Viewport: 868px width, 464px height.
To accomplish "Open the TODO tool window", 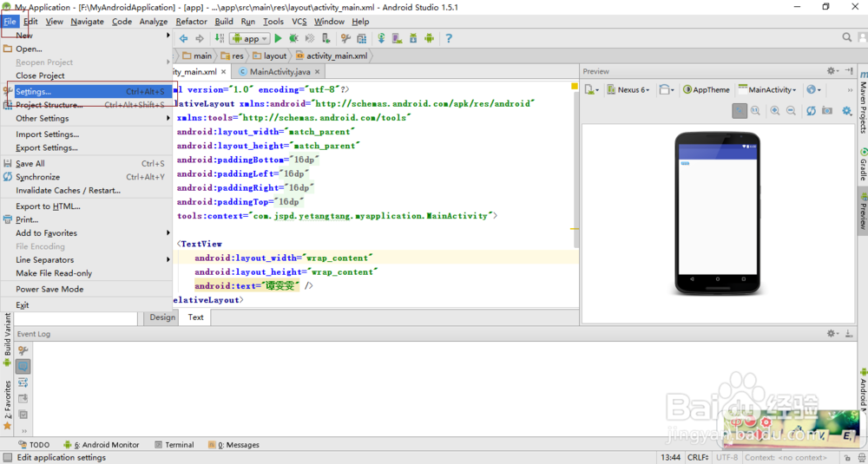I will (x=34, y=445).
